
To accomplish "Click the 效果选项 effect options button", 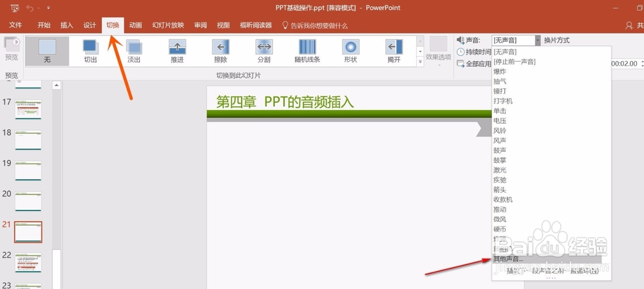I will pyautogui.click(x=438, y=51).
